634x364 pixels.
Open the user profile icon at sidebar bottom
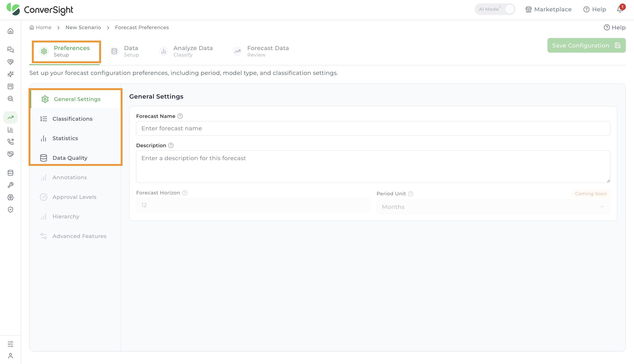[10, 356]
